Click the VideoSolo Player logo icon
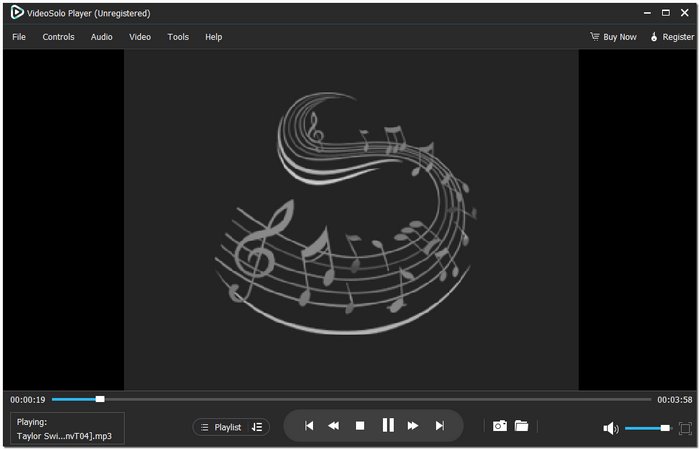This screenshot has height=450, width=700. [x=17, y=12]
